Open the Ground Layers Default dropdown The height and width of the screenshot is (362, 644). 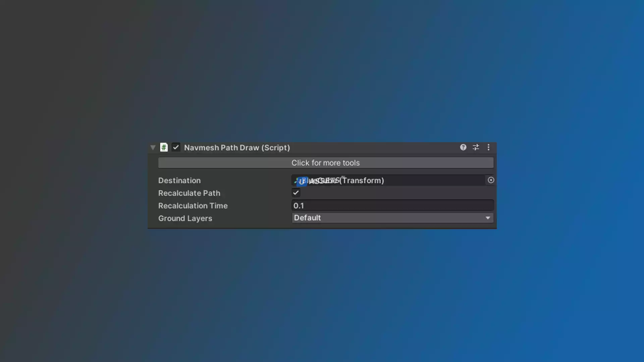(x=386, y=218)
